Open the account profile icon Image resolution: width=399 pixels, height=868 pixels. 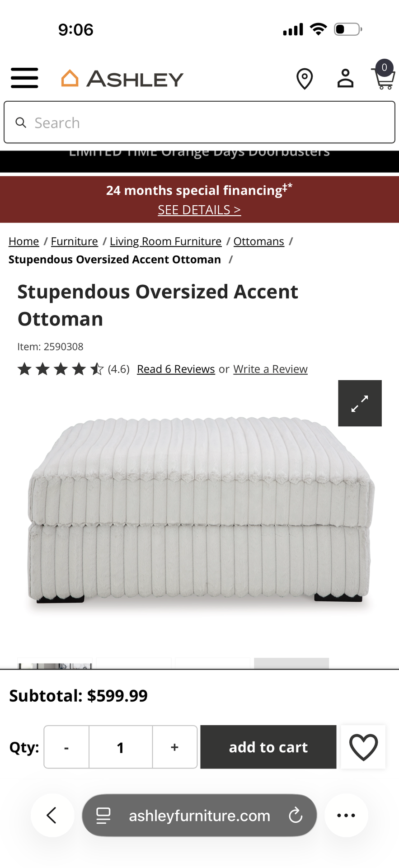(x=346, y=78)
